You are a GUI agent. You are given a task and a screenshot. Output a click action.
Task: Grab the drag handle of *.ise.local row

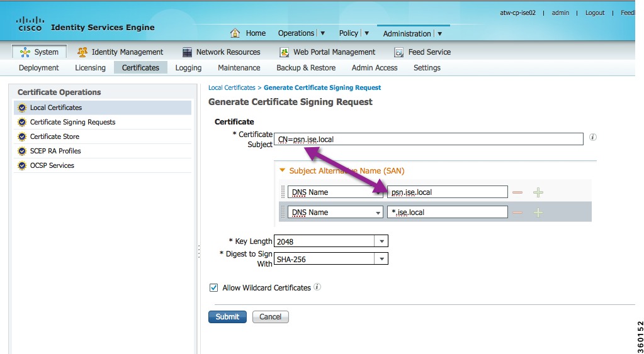[x=283, y=212]
